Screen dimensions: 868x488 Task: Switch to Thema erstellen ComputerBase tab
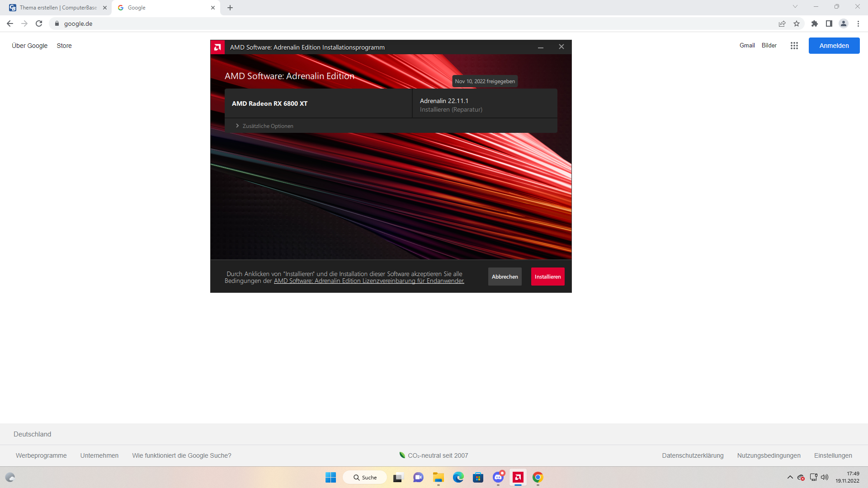coord(58,8)
